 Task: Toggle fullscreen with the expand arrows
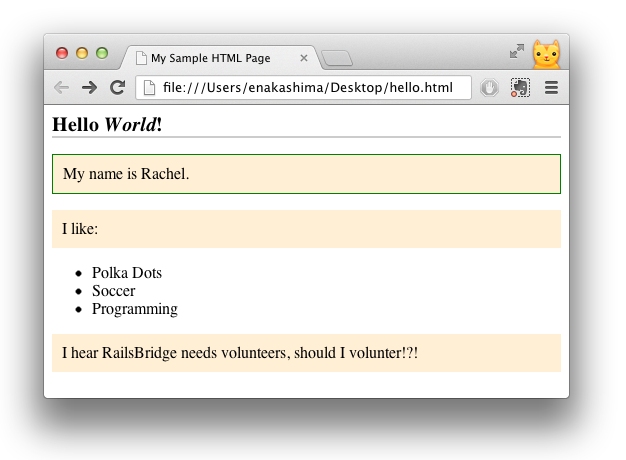[x=517, y=51]
